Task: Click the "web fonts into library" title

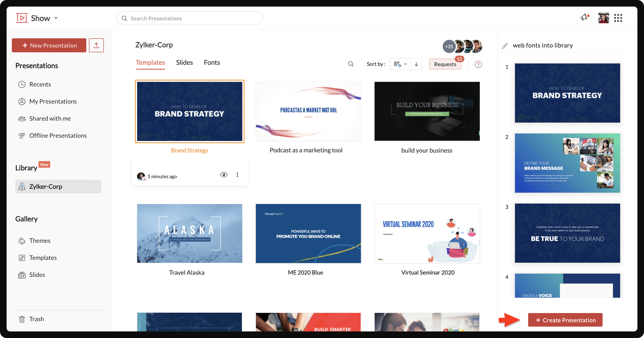Action: 543,45
